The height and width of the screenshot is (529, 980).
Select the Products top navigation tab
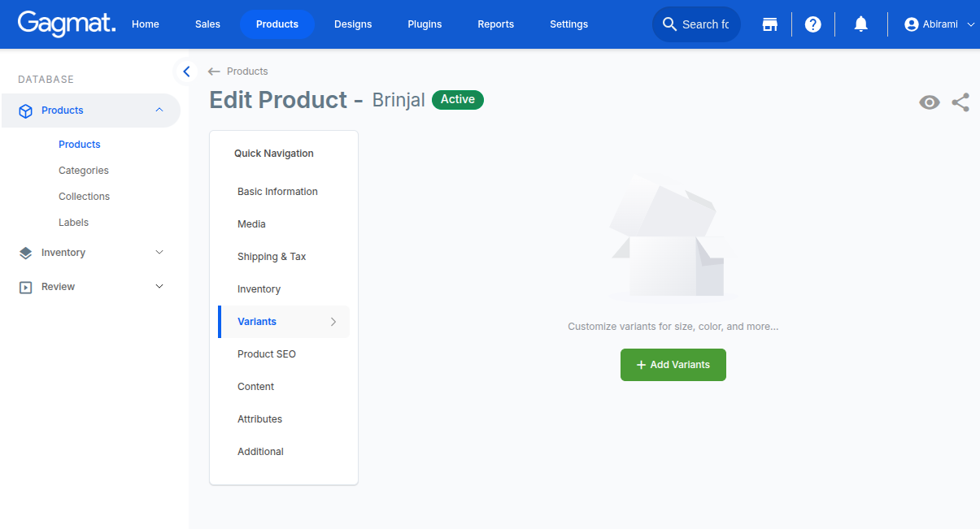point(277,24)
